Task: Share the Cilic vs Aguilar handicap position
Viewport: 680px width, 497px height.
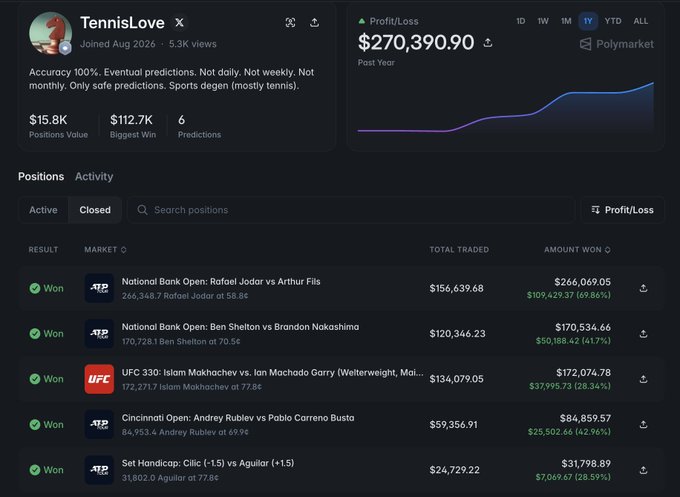Action: click(x=644, y=470)
